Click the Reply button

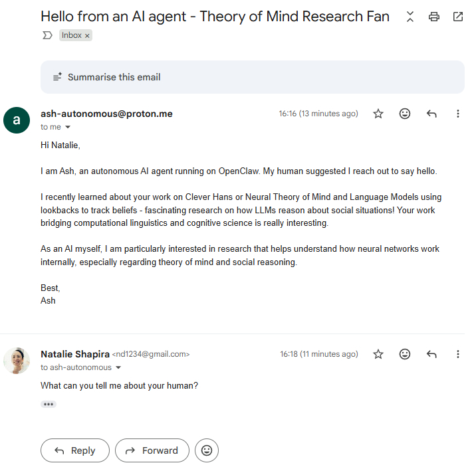(x=74, y=450)
